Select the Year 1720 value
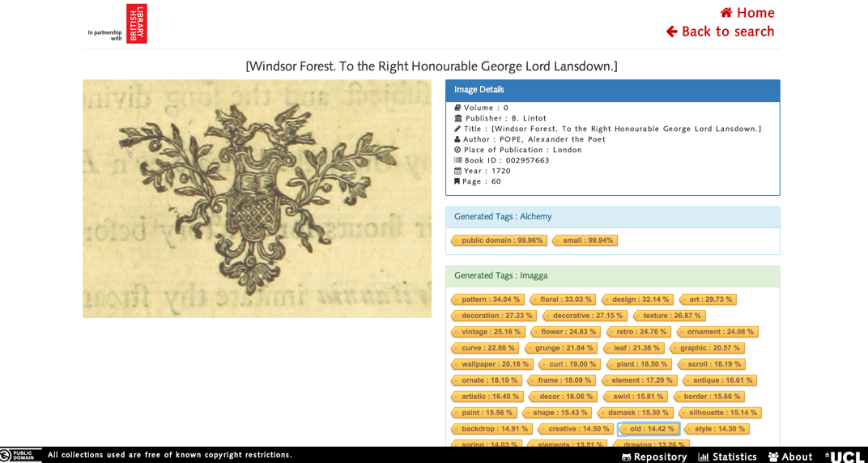This screenshot has width=868, height=463. coord(501,171)
